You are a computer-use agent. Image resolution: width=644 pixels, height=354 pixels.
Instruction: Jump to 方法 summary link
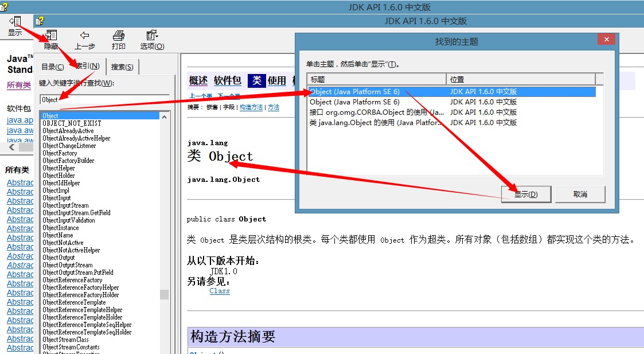point(274,107)
